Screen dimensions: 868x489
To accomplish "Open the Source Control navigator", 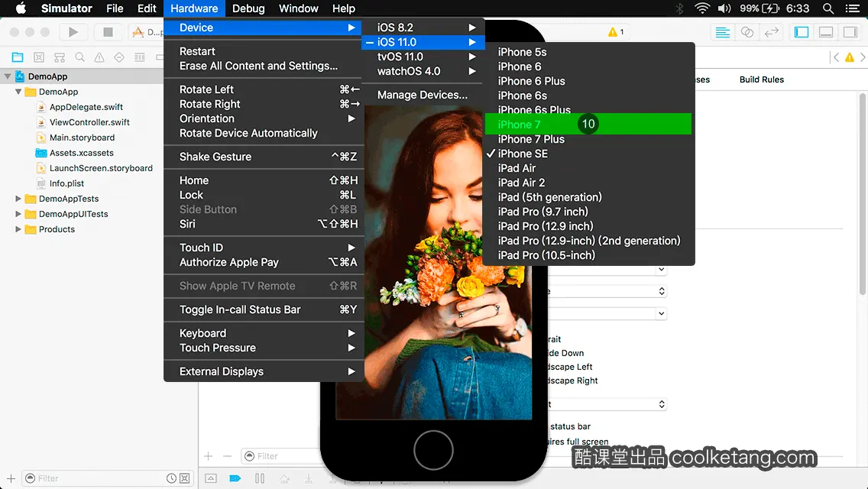I will point(39,57).
